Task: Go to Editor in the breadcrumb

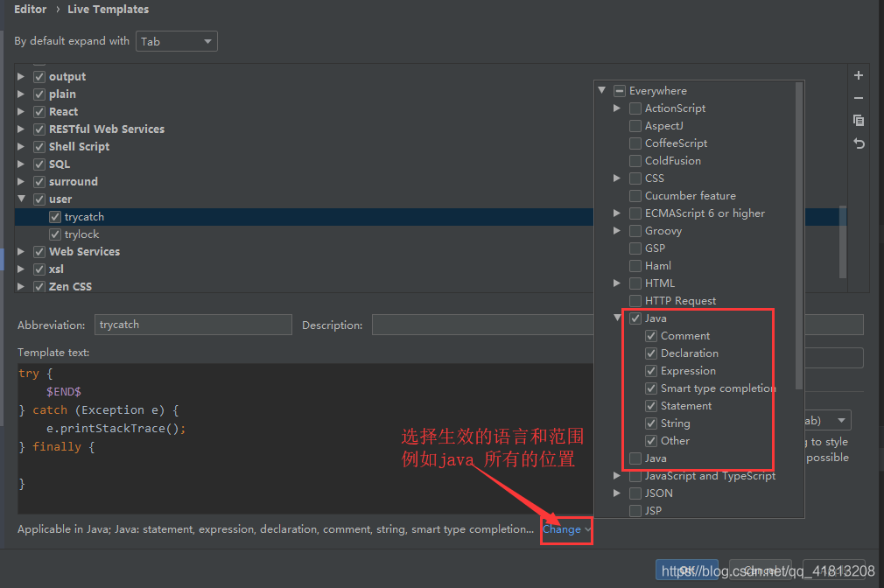Action: [31, 10]
